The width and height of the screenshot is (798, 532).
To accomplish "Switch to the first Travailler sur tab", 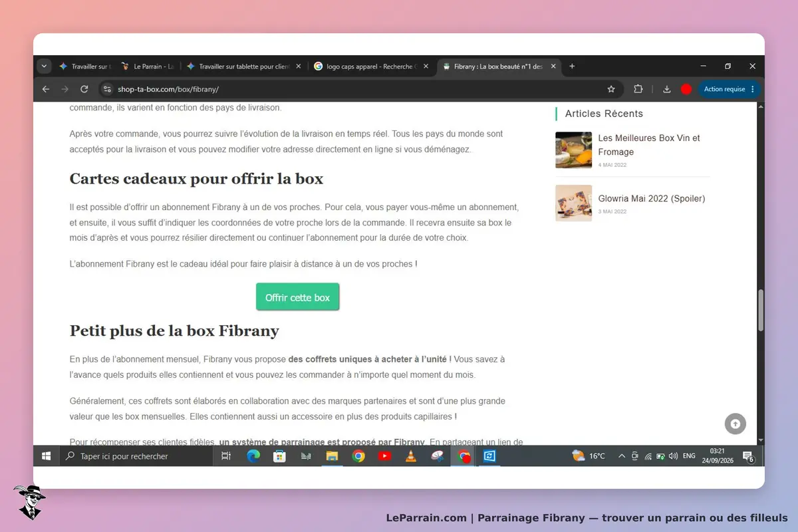I will click(85, 66).
